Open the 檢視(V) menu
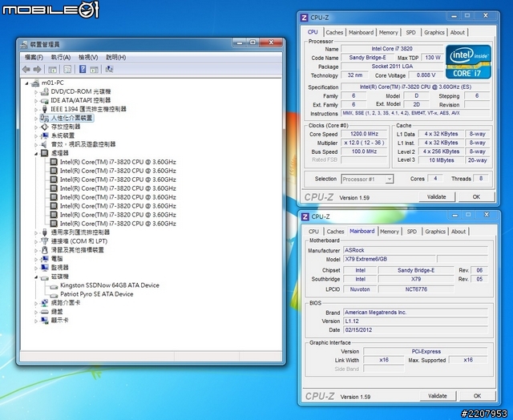This screenshot has width=513, height=420. tap(88, 57)
